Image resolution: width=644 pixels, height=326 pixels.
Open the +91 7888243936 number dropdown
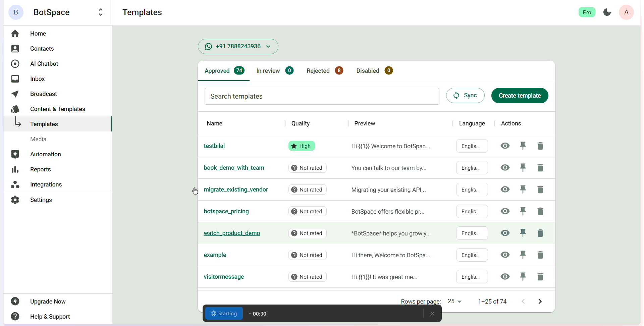(238, 46)
